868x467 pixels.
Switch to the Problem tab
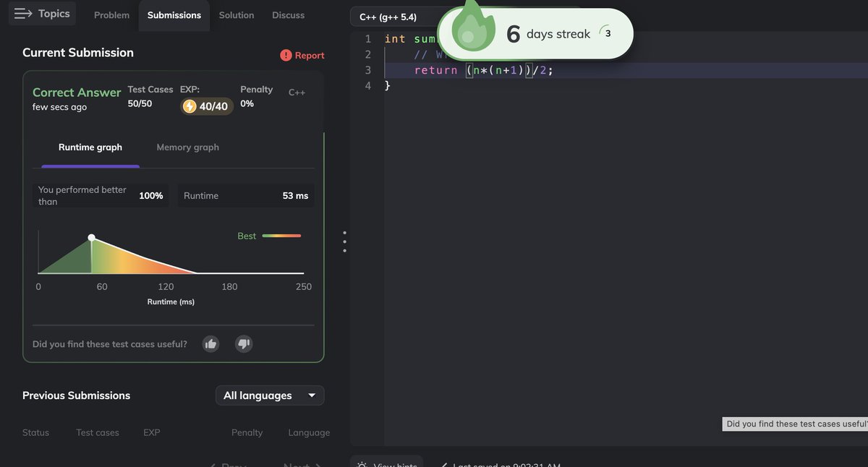pyautogui.click(x=111, y=15)
